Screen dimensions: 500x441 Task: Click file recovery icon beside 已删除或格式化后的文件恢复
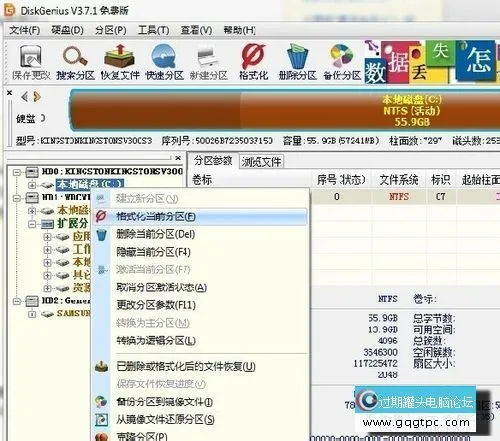point(101,367)
